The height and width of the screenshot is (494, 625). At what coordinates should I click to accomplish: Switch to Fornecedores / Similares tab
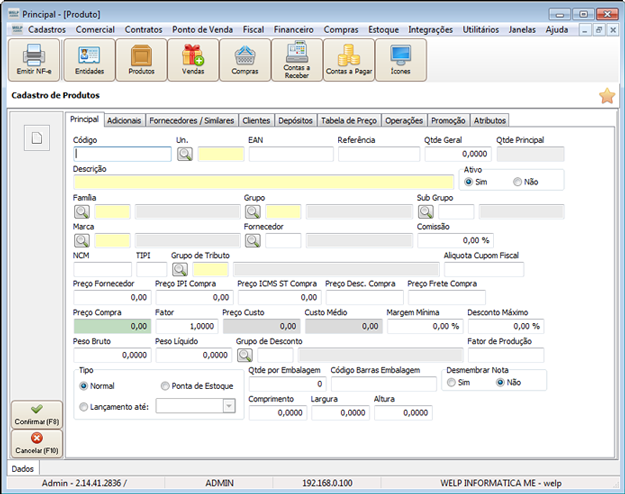[191, 120]
